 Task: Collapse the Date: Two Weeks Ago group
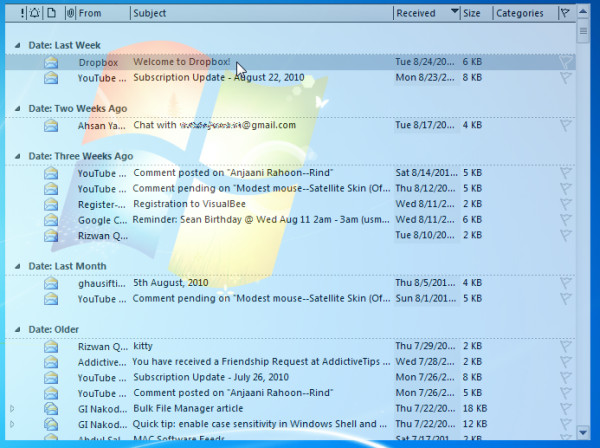coord(18,109)
